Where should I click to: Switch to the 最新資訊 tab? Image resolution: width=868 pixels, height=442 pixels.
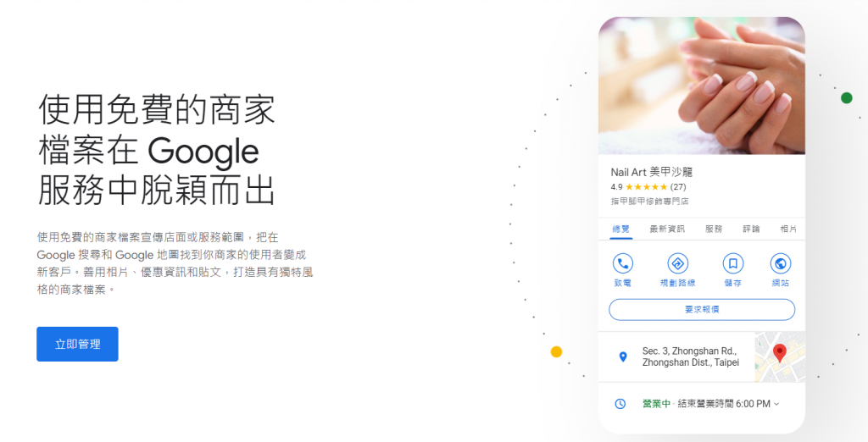click(x=667, y=229)
